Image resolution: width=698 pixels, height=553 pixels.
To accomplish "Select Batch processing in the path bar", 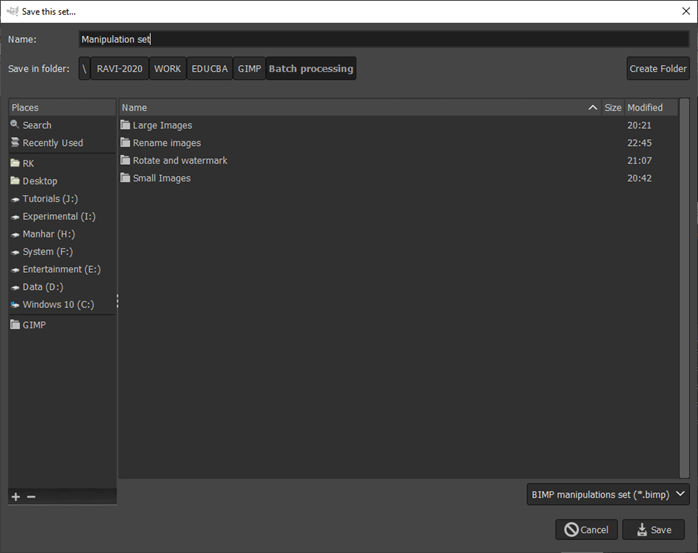I will [311, 69].
